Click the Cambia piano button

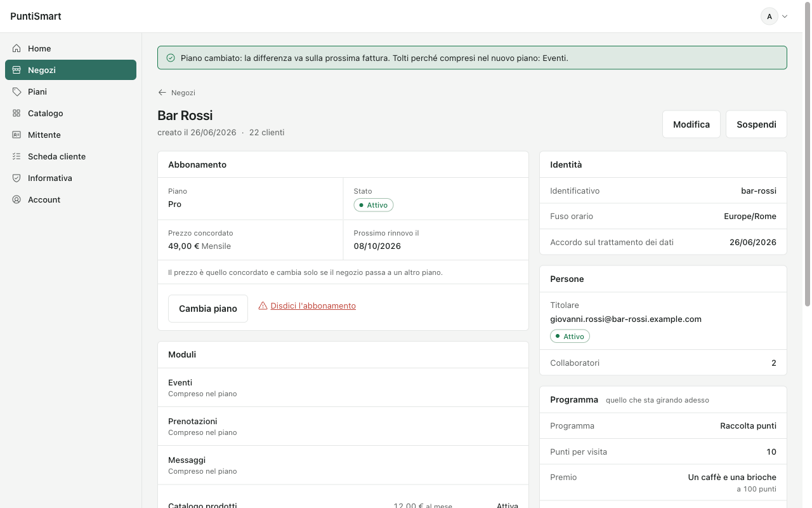tap(208, 309)
